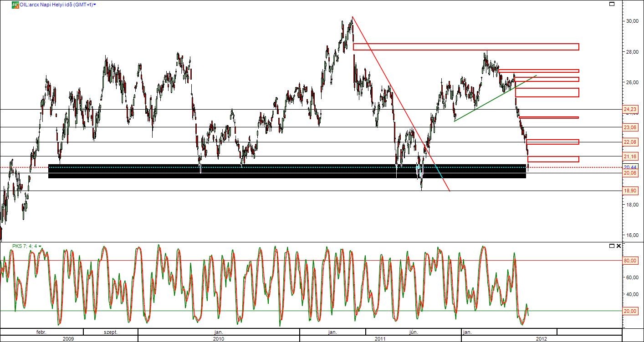Select the 2011 year on the time axis

pos(380,338)
